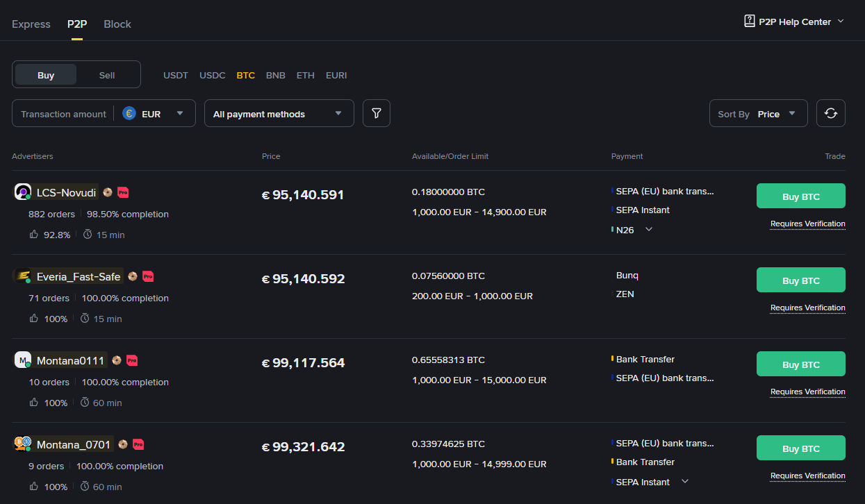
Task: Switch to Sell mode
Action: click(x=107, y=75)
